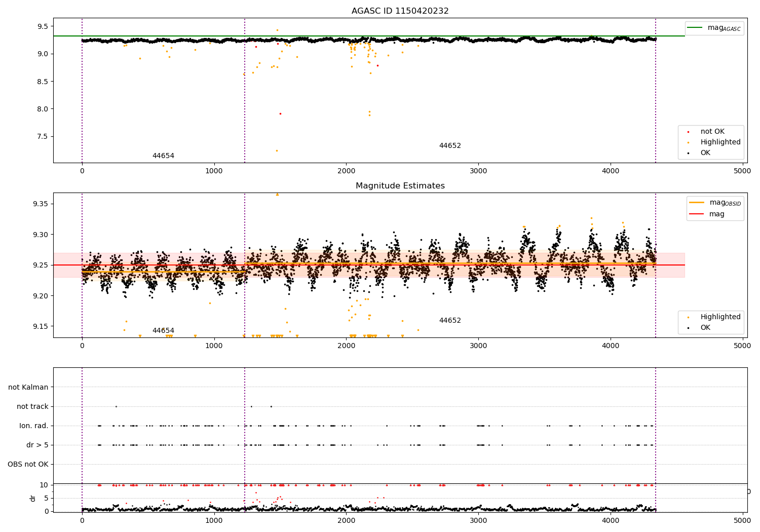Click the red outlier point near magnitude 7.9
760x532 pixels.
coord(280,113)
